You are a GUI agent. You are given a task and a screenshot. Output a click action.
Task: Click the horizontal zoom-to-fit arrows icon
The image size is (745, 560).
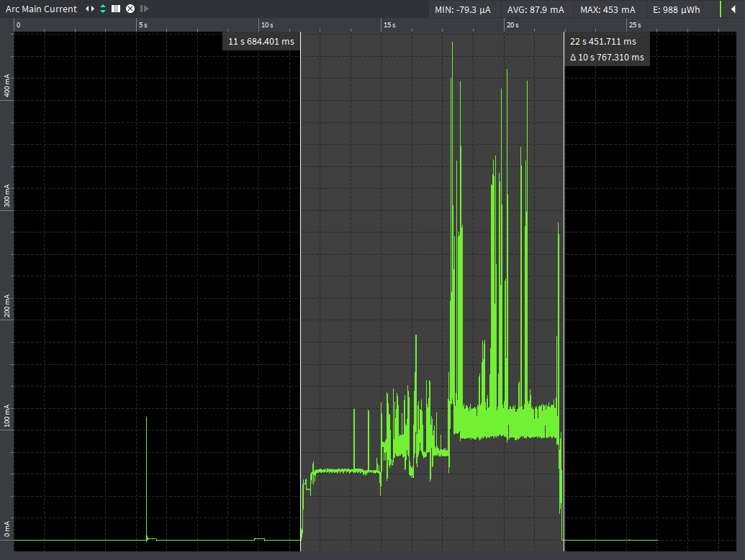coord(90,9)
